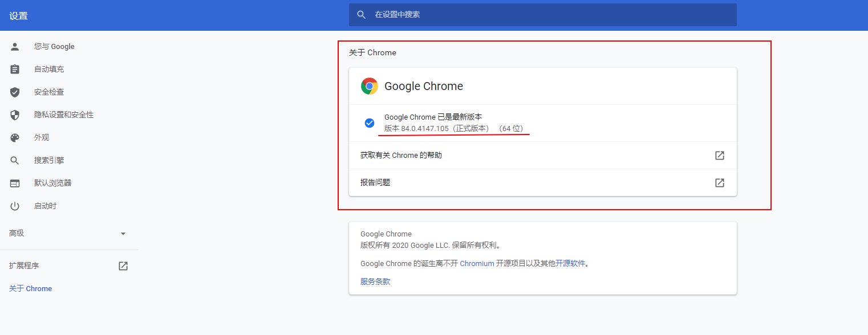Click the shield icon for 隐私设置和安全性

point(15,115)
